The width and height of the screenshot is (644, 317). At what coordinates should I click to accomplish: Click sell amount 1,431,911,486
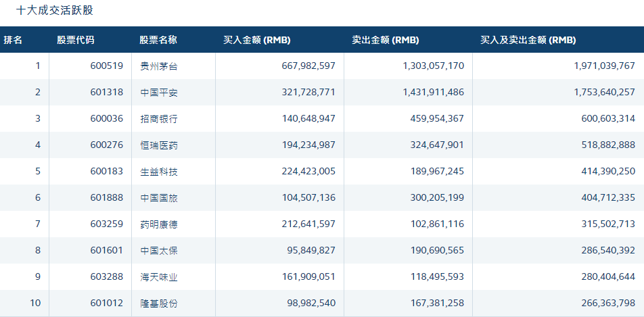click(434, 92)
